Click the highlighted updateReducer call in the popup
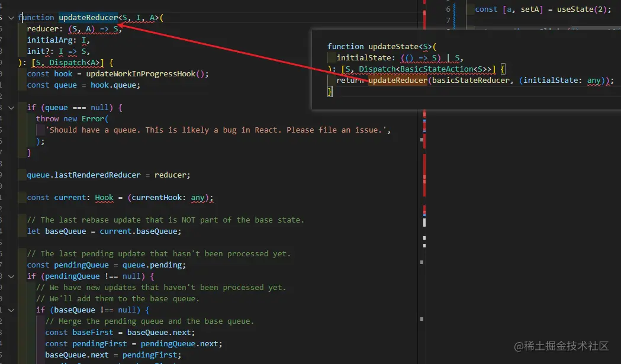Viewport: 621px width, 364px height. point(398,80)
